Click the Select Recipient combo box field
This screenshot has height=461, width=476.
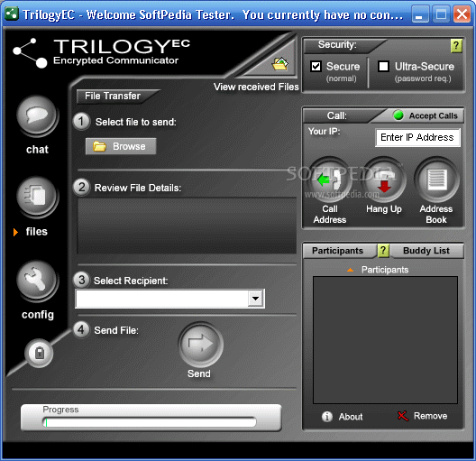tap(170, 299)
